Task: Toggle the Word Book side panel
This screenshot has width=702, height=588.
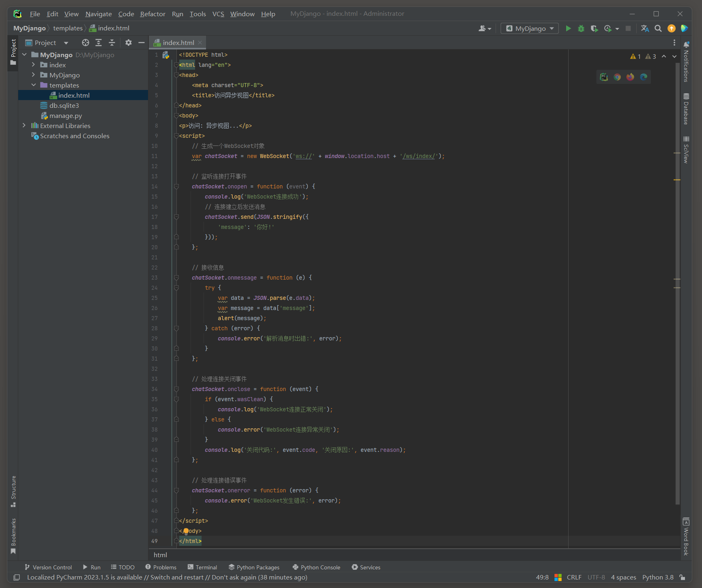Action: [686, 537]
